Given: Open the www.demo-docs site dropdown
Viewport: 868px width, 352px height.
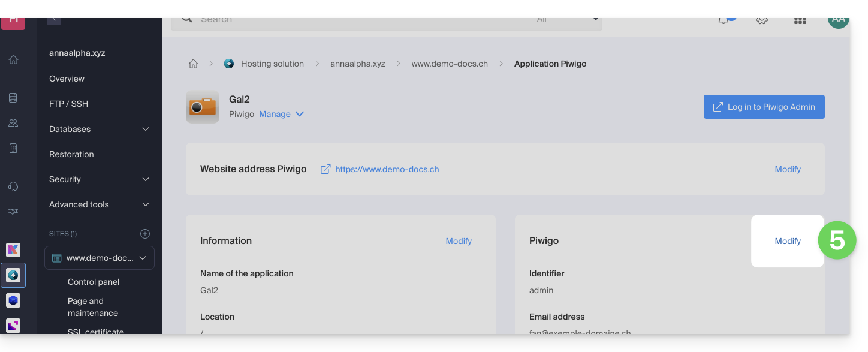Looking at the screenshot, I should coord(100,258).
